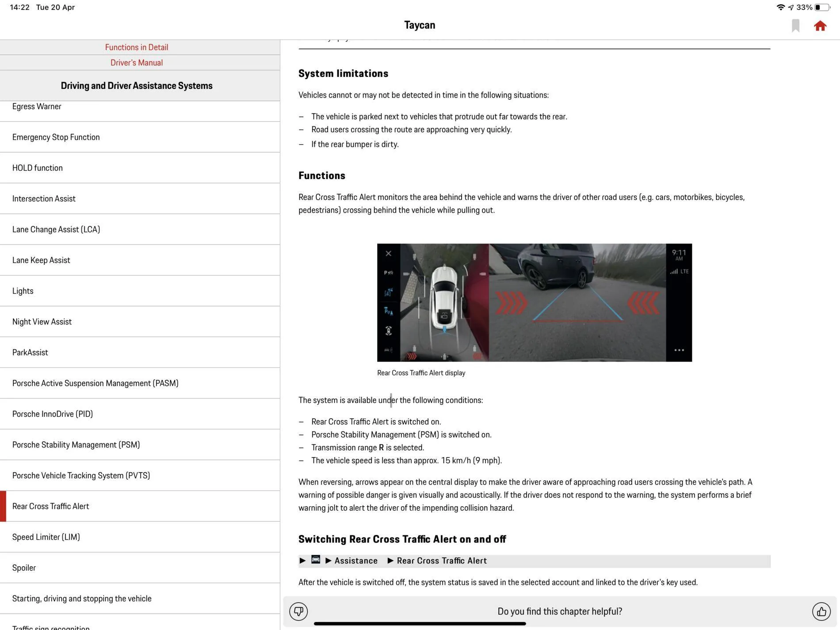Select ParkAssist chapter
The width and height of the screenshot is (840, 630).
click(x=140, y=352)
